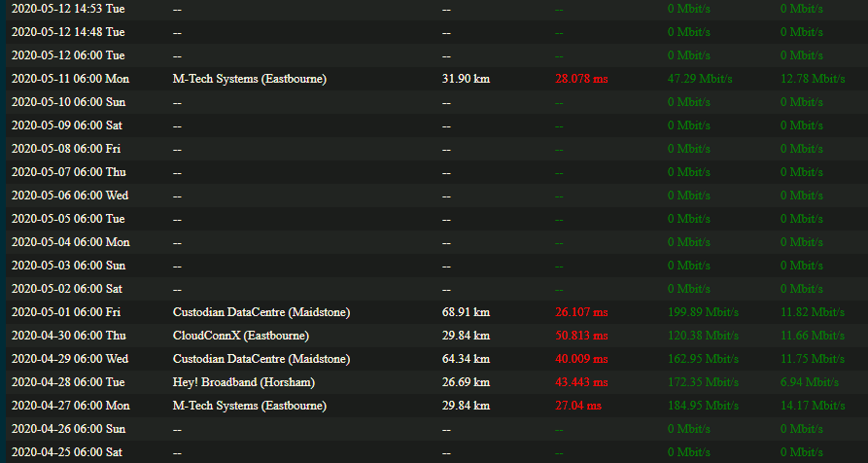
Task: Select the timestamp 2020-05-11 06:00 Mon
Action: pos(70,79)
